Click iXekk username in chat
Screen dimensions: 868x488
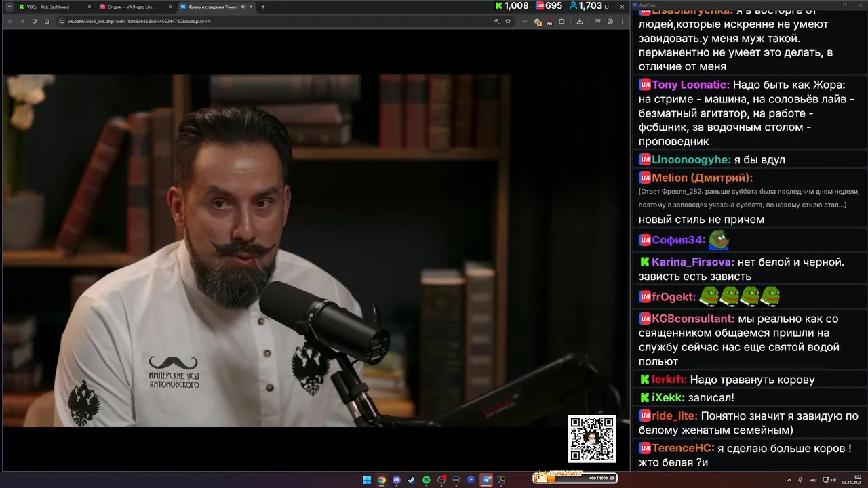click(668, 398)
